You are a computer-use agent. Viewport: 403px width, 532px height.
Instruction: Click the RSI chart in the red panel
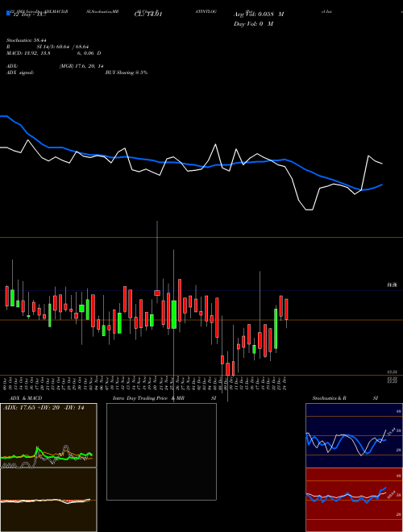(354, 500)
